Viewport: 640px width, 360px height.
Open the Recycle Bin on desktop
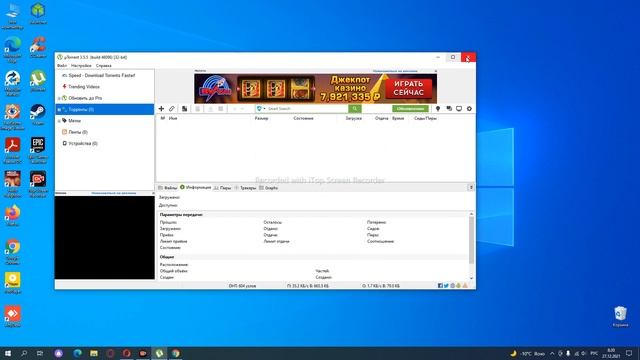[620, 316]
